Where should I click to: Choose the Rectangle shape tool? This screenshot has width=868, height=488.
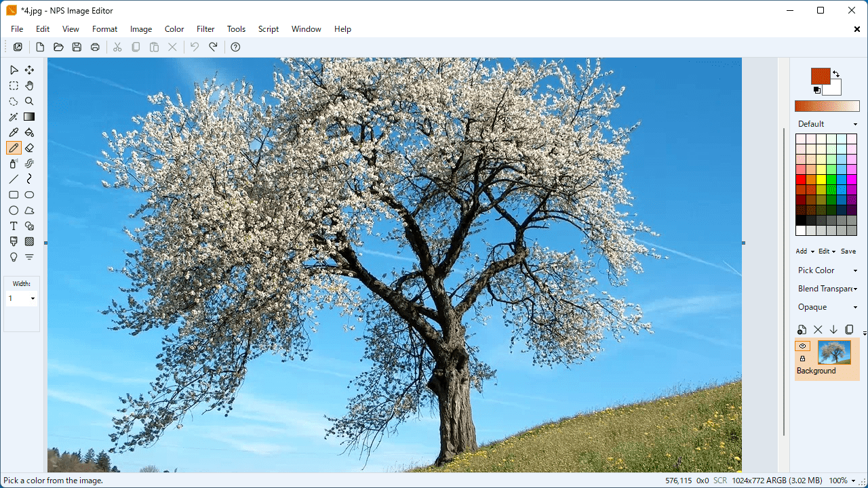tap(14, 195)
